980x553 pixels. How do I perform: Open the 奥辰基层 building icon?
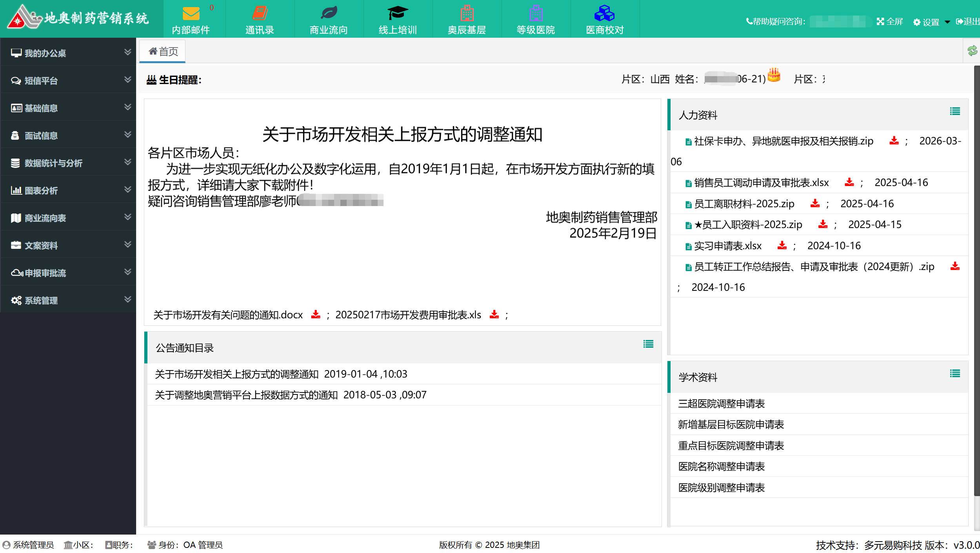(467, 13)
